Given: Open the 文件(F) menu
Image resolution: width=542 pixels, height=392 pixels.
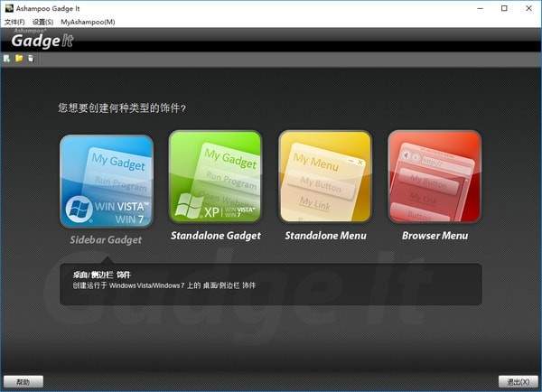Looking at the screenshot, I should (15, 21).
